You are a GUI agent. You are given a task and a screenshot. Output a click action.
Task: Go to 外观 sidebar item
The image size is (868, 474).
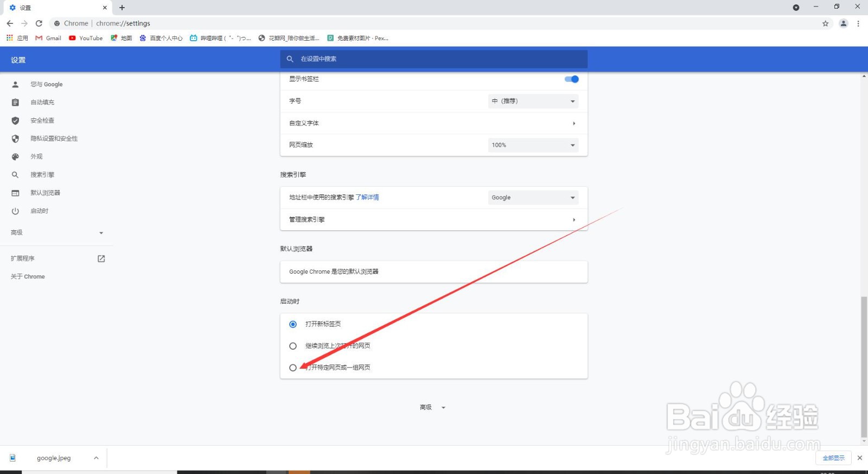pyautogui.click(x=36, y=156)
